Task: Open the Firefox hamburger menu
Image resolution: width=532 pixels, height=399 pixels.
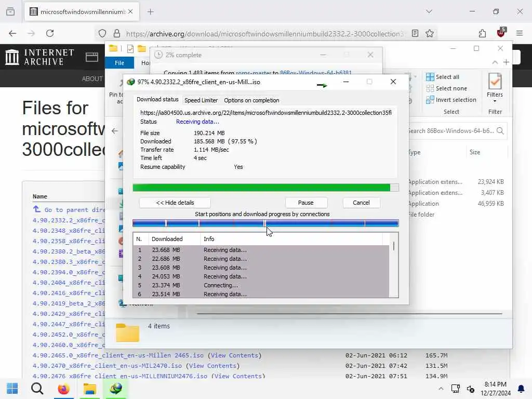Action: 520,33
